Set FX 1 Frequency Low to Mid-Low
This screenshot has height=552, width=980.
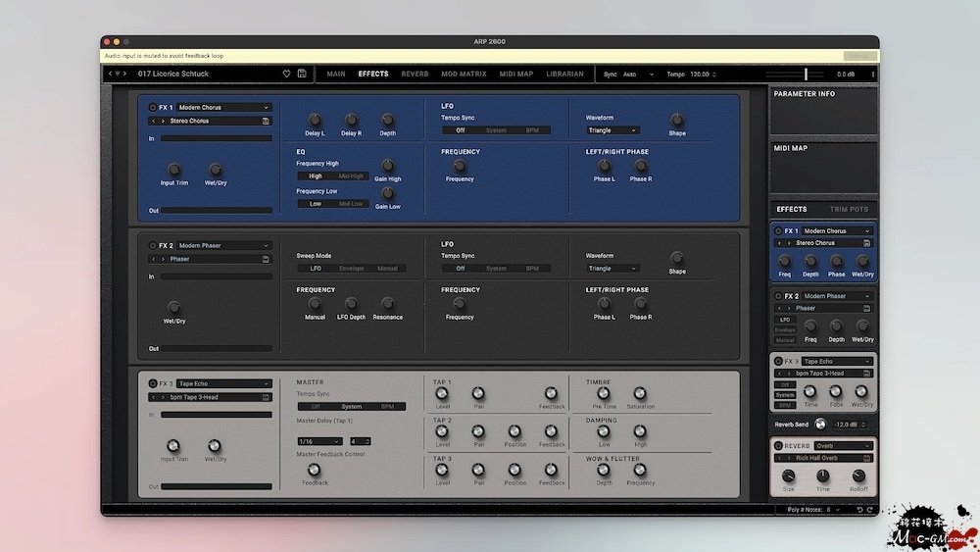(351, 204)
